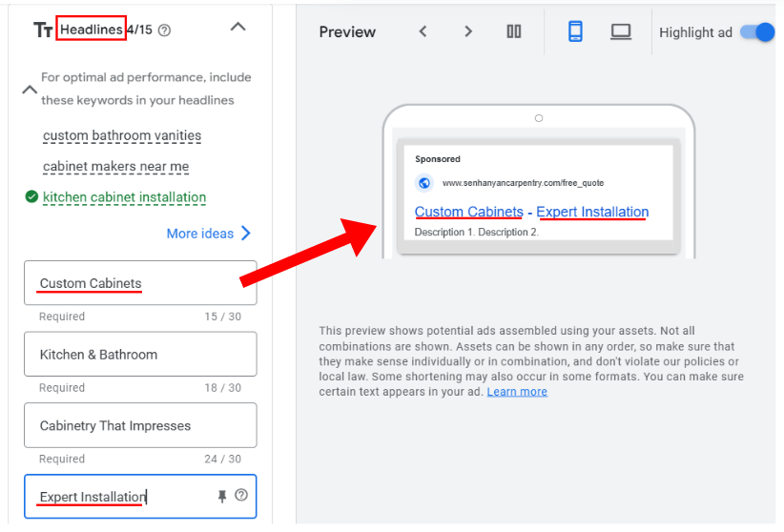Screen dimensions: 784x532
Task: Open help for Expert Installation headline
Action: [x=241, y=495]
